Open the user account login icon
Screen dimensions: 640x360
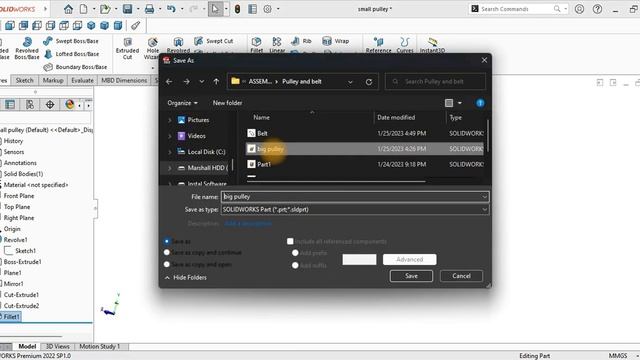579,9
